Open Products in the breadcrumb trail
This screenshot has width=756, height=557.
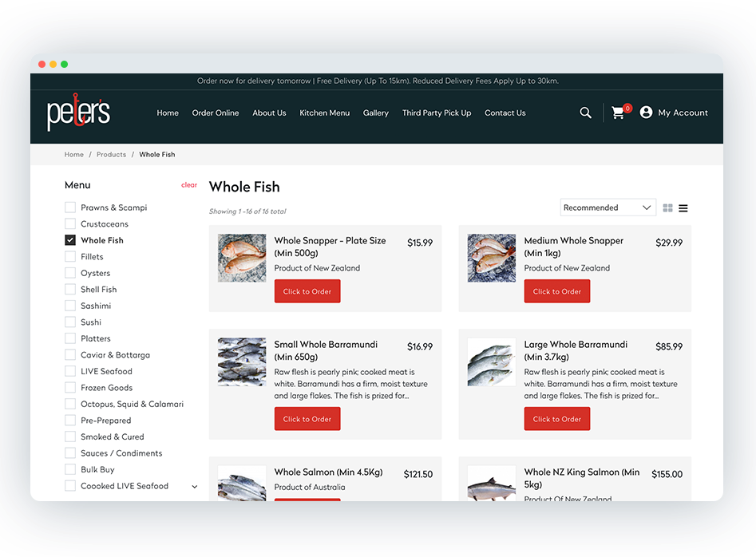tap(111, 154)
